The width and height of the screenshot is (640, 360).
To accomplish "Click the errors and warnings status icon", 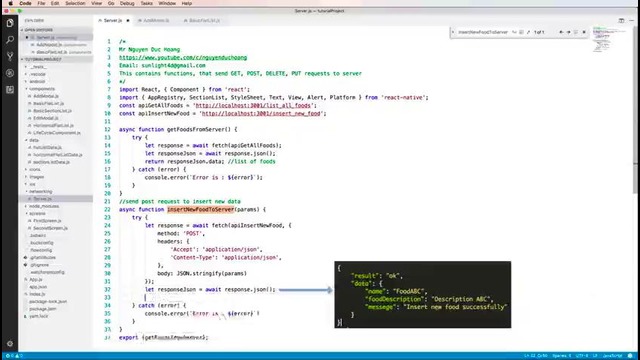I will [14, 356].
